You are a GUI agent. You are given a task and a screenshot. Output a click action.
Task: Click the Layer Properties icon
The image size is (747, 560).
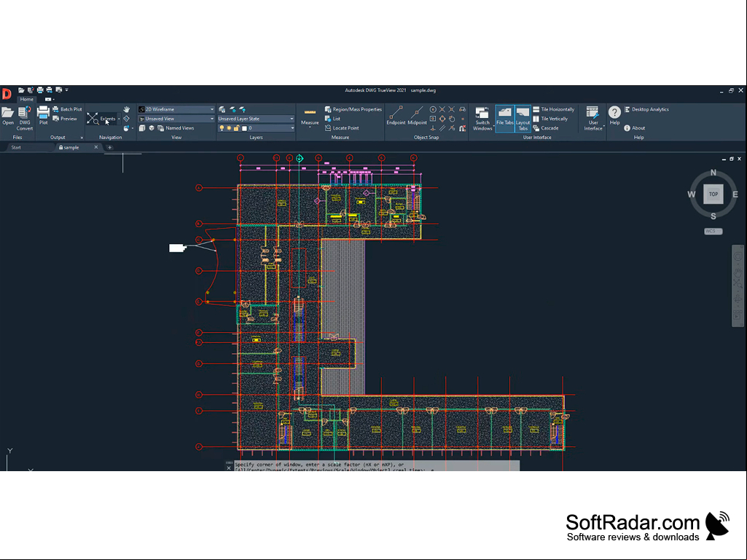click(222, 109)
